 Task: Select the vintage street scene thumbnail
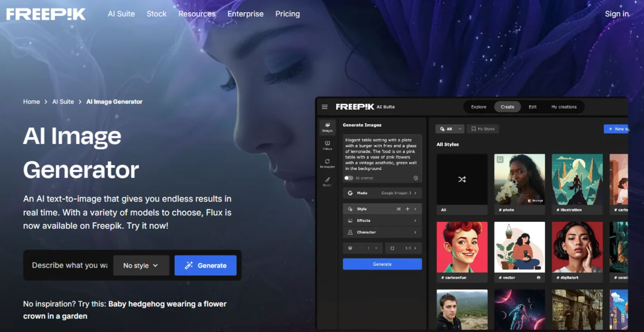(x=577, y=309)
